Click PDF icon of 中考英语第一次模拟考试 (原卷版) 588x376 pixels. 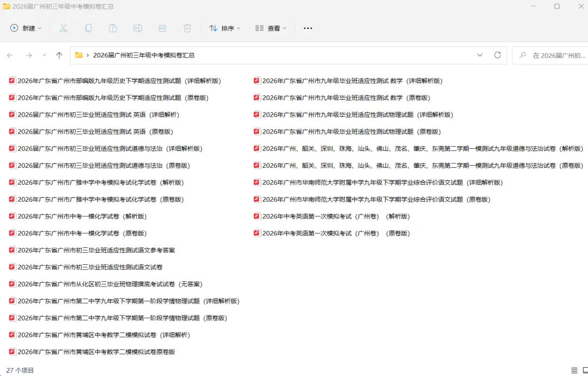point(257,233)
